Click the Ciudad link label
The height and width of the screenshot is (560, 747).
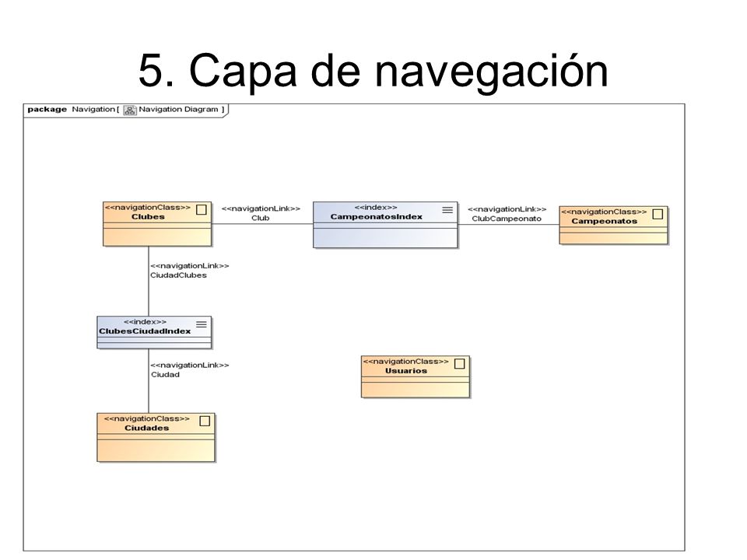pyautogui.click(x=165, y=375)
